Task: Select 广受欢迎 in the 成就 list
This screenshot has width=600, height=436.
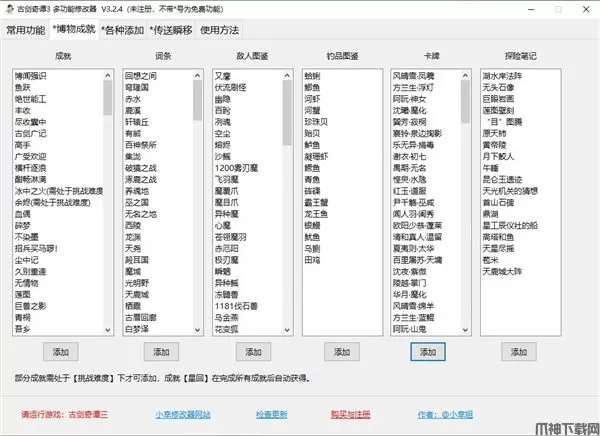Action: [31, 156]
